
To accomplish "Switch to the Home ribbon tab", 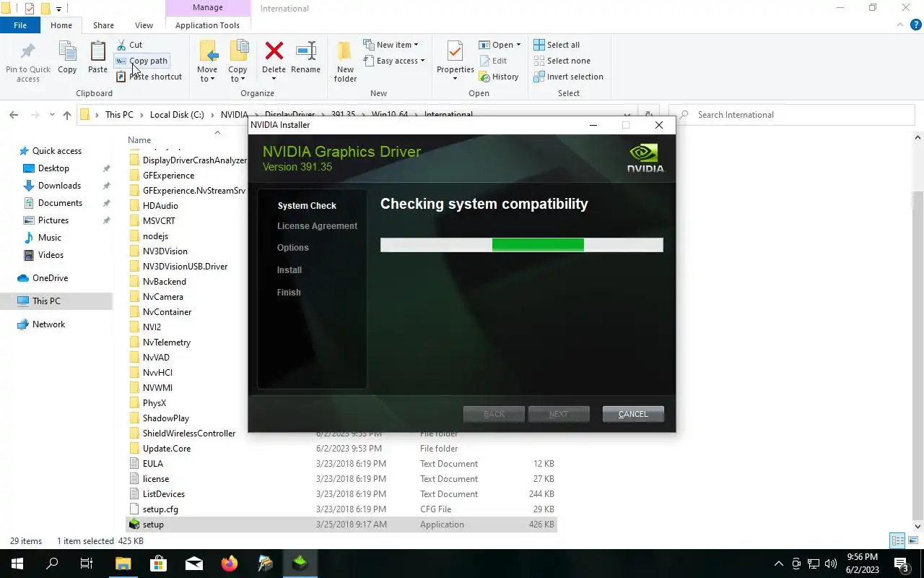I will point(61,25).
